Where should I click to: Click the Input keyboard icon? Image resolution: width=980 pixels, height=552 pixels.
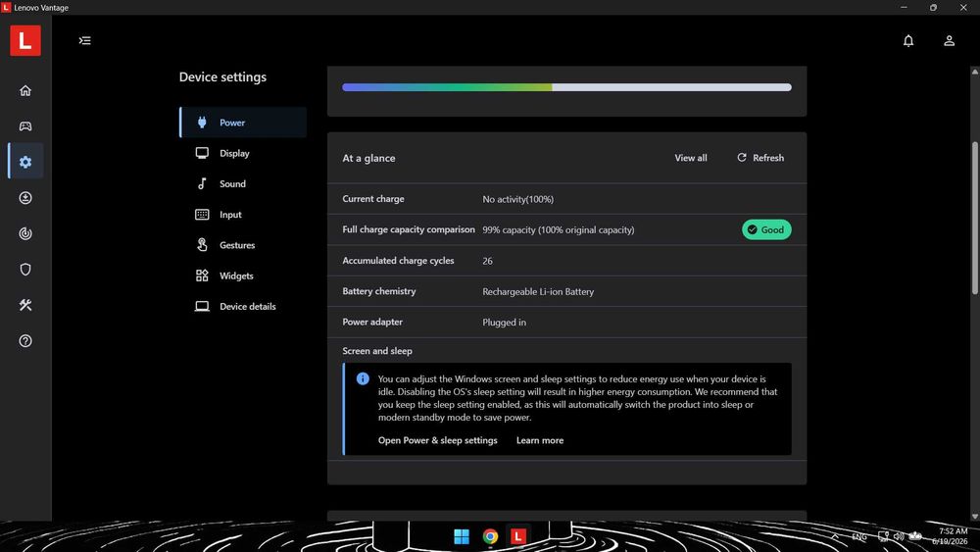pyautogui.click(x=202, y=215)
